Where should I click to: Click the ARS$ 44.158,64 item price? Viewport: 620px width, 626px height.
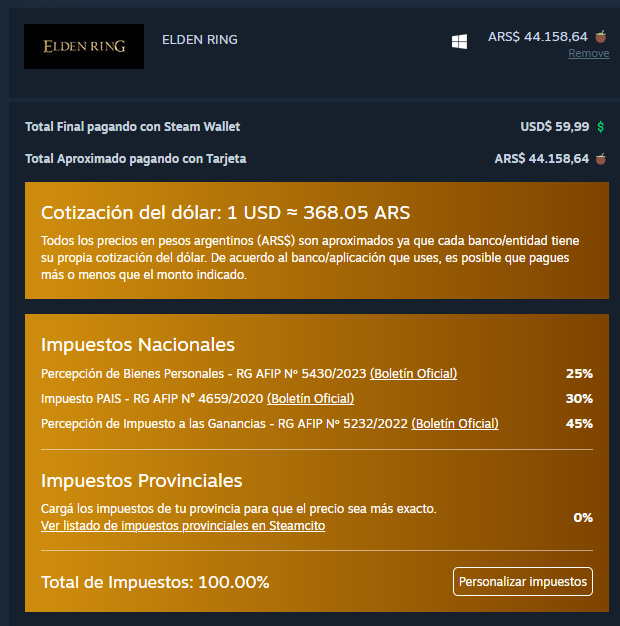point(538,37)
